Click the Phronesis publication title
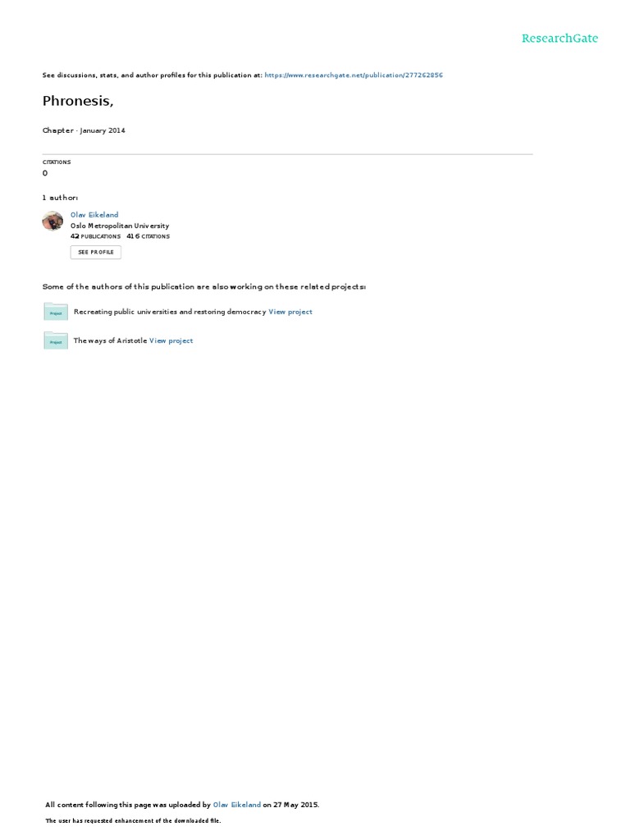 pos(78,101)
